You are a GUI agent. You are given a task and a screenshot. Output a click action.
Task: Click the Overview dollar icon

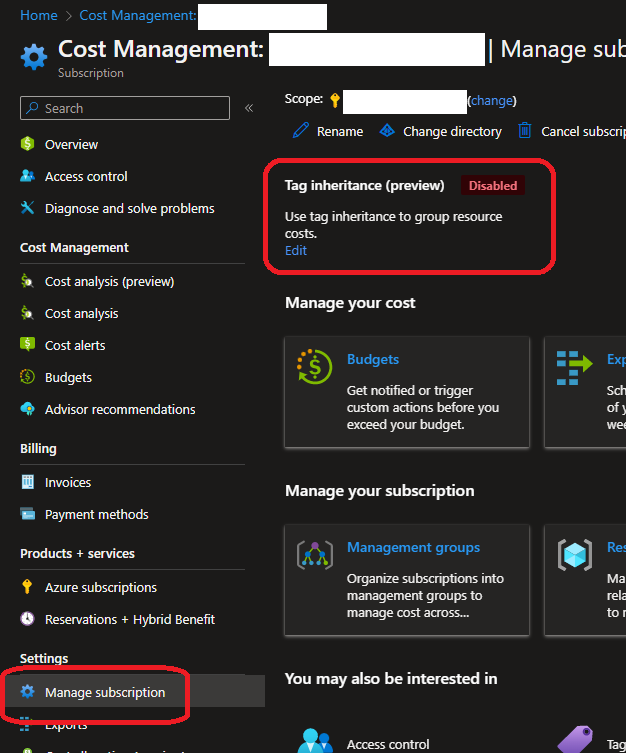[x=27, y=144]
